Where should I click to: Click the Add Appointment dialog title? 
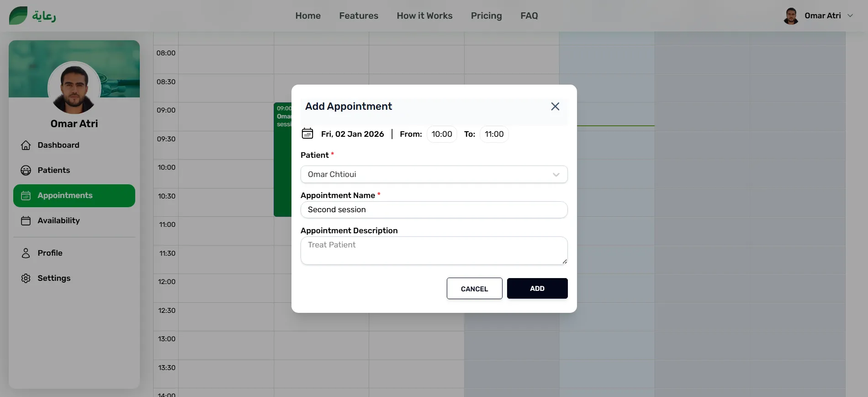coord(348,107)
